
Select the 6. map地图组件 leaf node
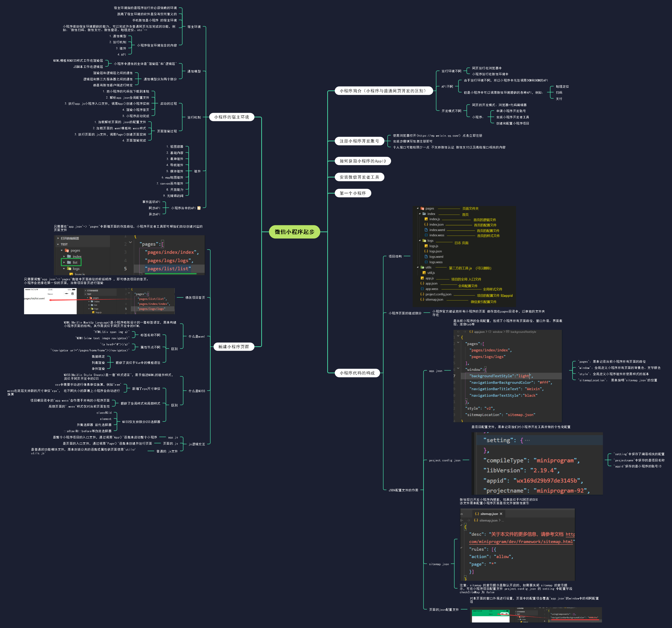click(172, 178)
